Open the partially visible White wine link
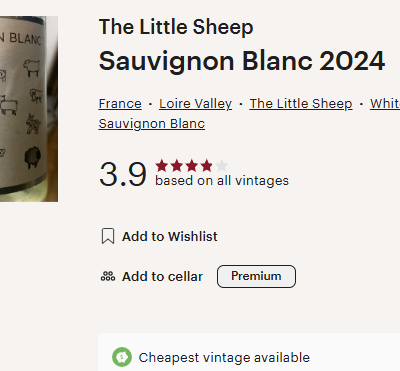 pos(385,104)
